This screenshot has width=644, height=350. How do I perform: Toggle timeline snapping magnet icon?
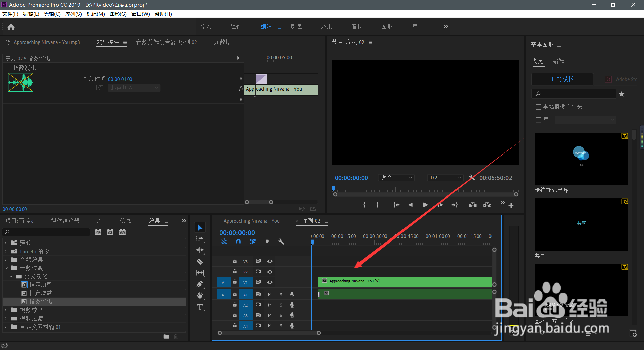[238, 242]
